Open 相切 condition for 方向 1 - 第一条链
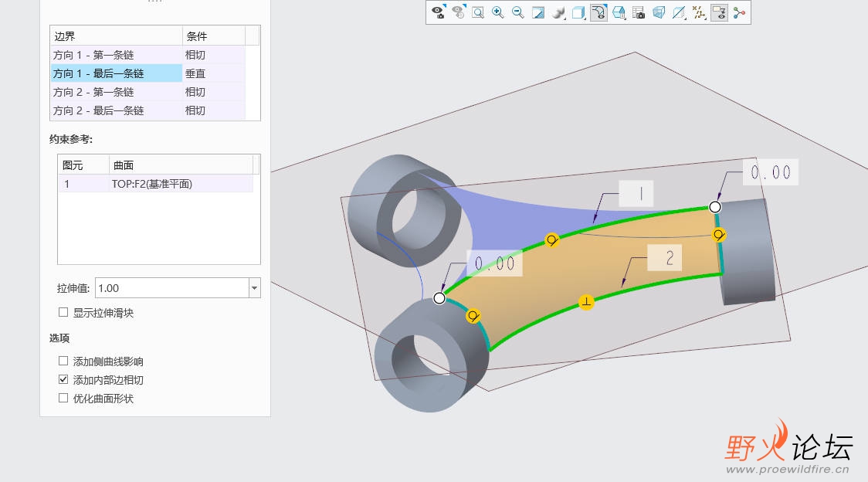868x482 pixels. click(x=213, y=55)
